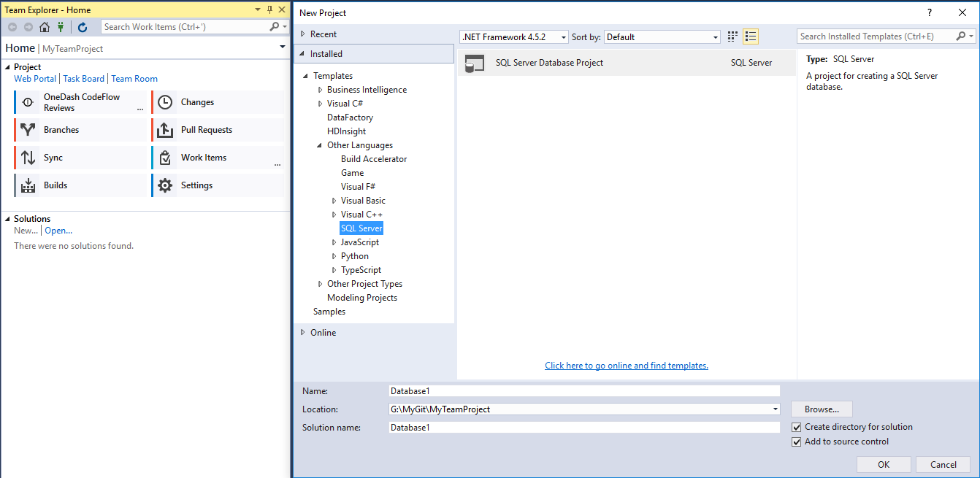Switch template list to medium icons list view

(x=751, y=36)
